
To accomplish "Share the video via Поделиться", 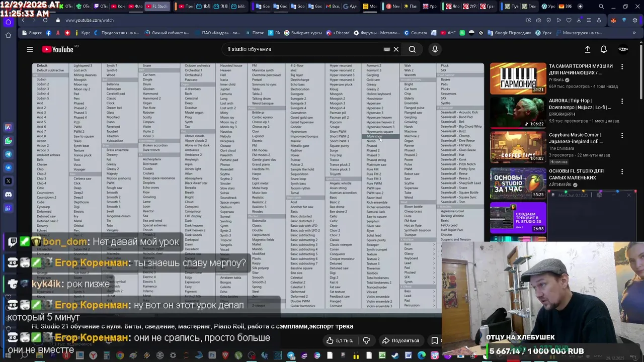I will coord(400,340).
